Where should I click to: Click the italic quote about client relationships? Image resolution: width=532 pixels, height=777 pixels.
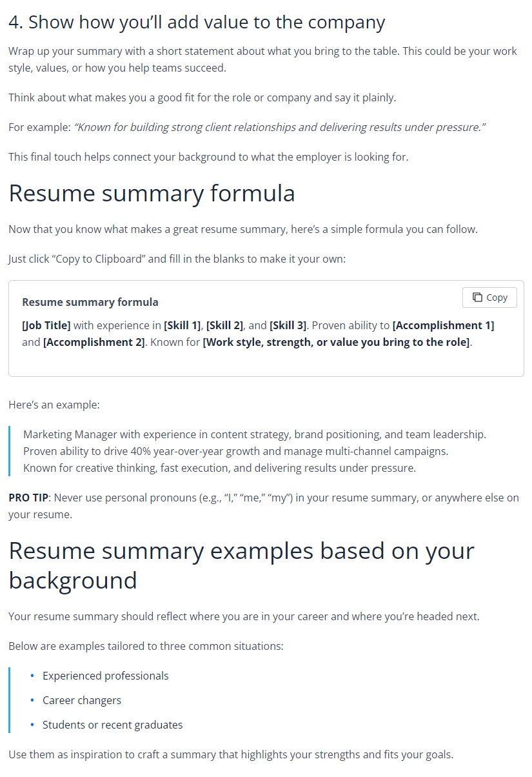click(x=281, y=127)
